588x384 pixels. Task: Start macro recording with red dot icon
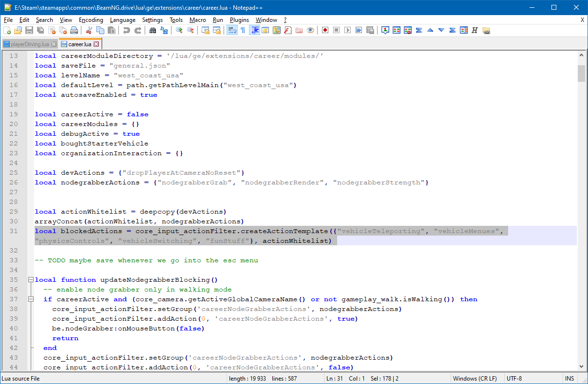(x=325, y=30)
